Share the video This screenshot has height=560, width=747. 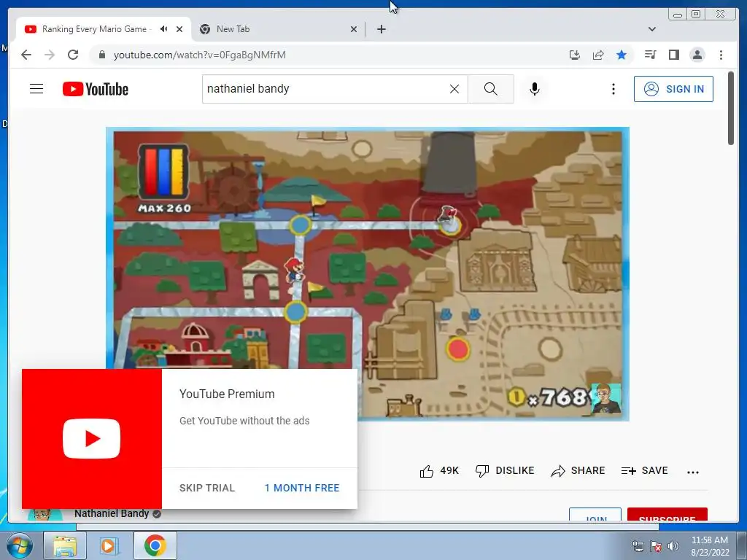click(x=578, y=471)
